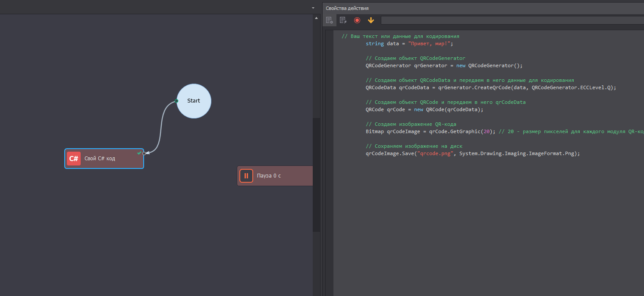Click the canvas scroll-up arrow

pyautogui.click(x=317, y=19)
